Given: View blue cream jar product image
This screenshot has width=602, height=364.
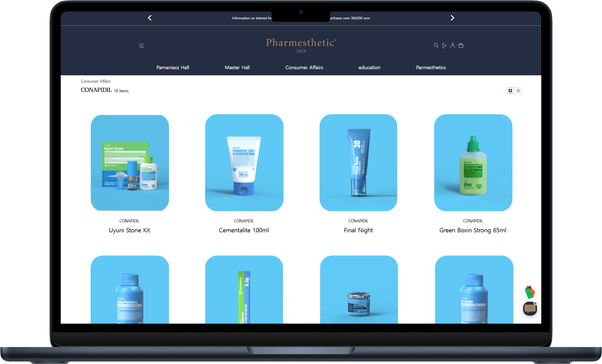Looking at the screenshot, I should tap(359, 289).
